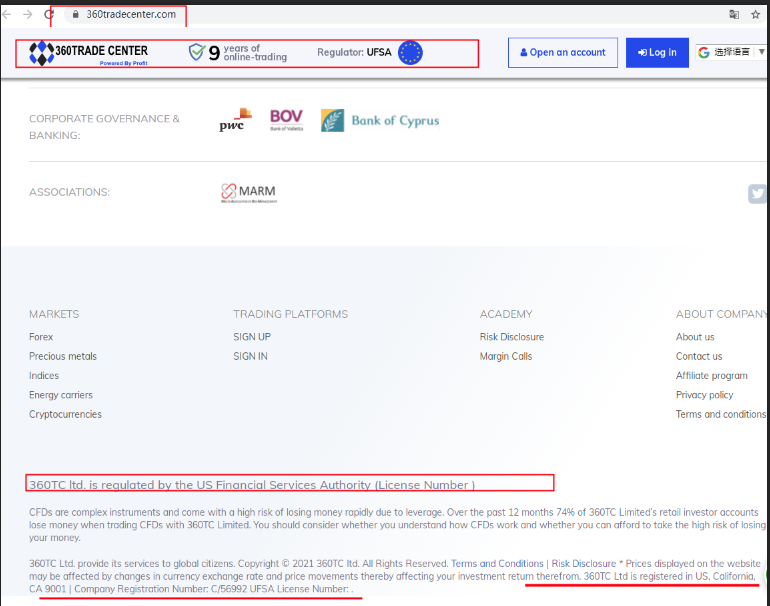The width and height of the screenshot is (770, 606).
Task: Click the ASSOCIATIONS label
Action: tap(69, 192)
